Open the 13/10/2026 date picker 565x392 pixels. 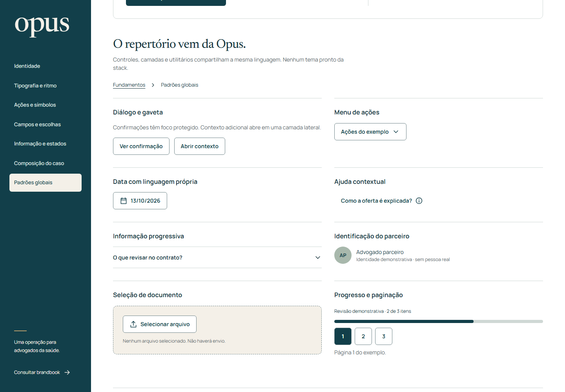click(140, 201)
